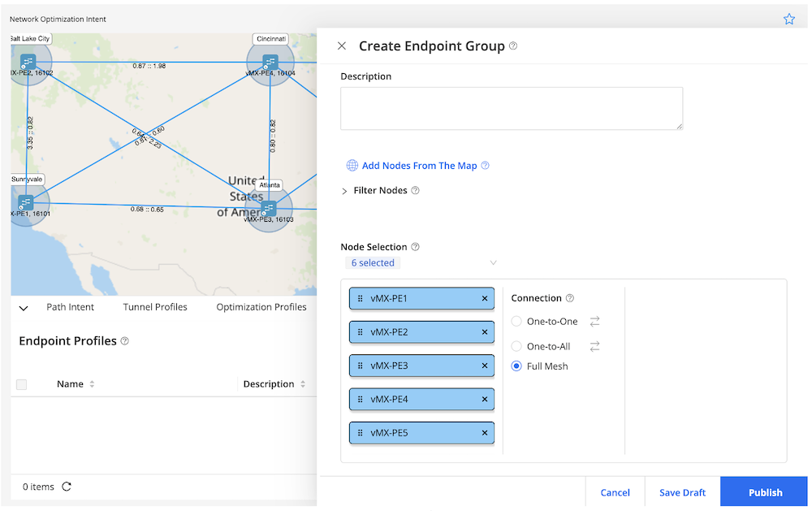Viewport: 812px width, 511px height.
Task: Click the drag handle on the vMX-PE5 chip
Action: tap(359, 433)
